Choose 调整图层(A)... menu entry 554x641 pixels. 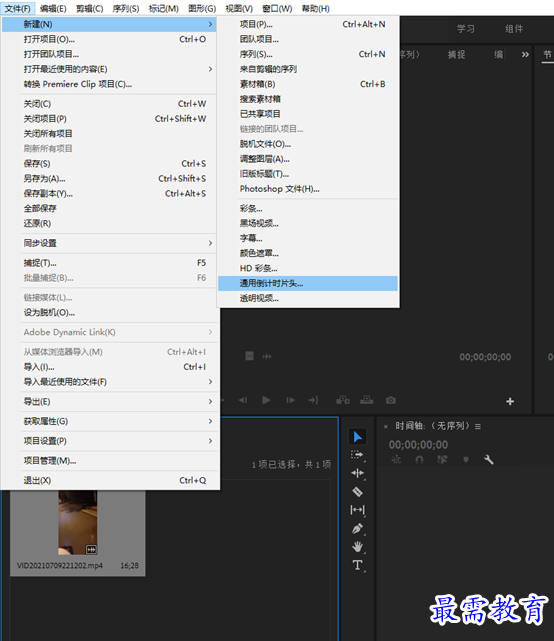tap(308, 159)
